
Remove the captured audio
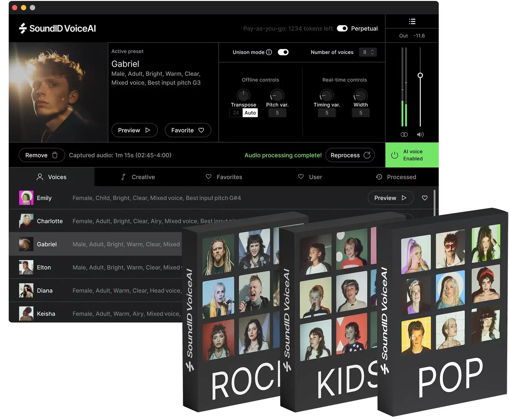(41, 155)
